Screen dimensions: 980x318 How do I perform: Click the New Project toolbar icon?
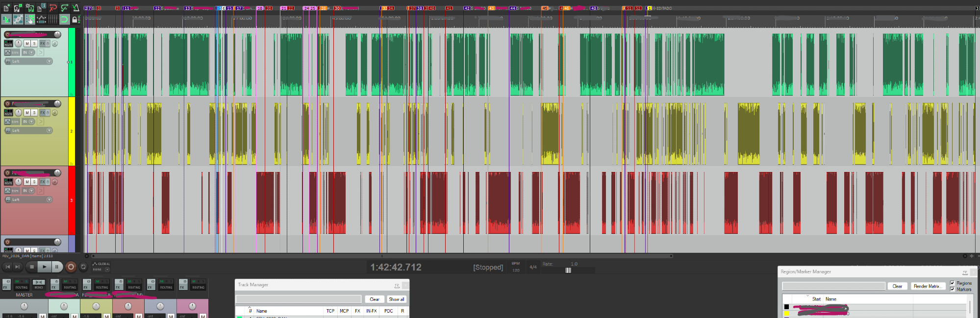6,8
